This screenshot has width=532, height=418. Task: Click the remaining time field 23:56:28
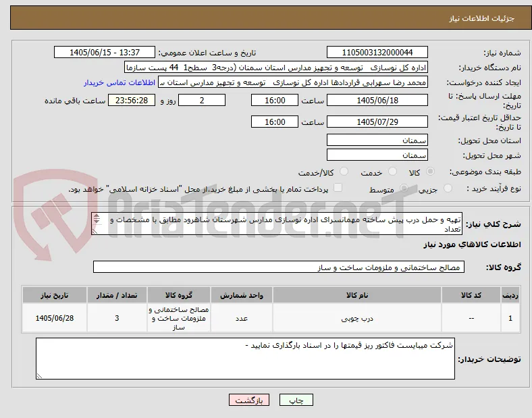click(x=132, y=100)
